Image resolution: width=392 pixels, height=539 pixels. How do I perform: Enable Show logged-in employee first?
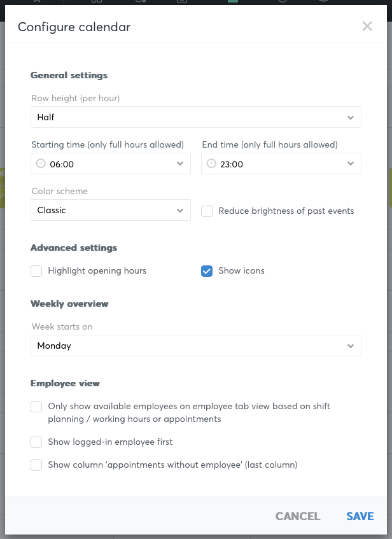pos(36,442)
